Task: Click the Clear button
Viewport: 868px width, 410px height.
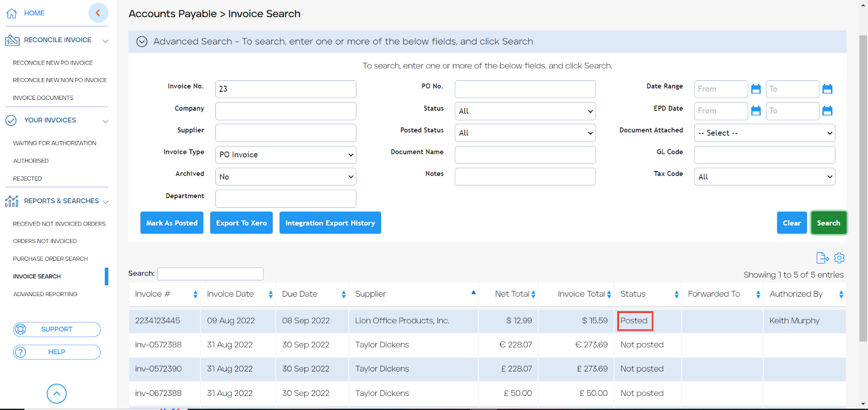Action: pos(792,223)
